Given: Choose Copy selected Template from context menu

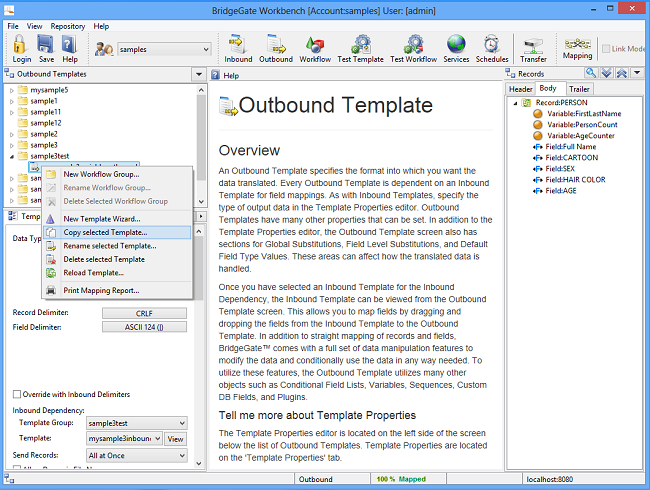Looking at the screenshot, I should pos(116,233).
